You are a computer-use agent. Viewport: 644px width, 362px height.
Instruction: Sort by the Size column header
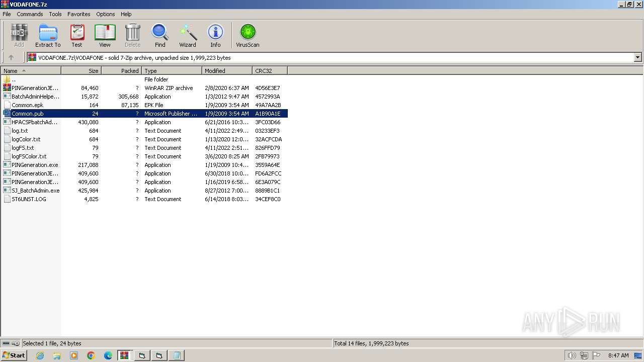click(81, 71)
